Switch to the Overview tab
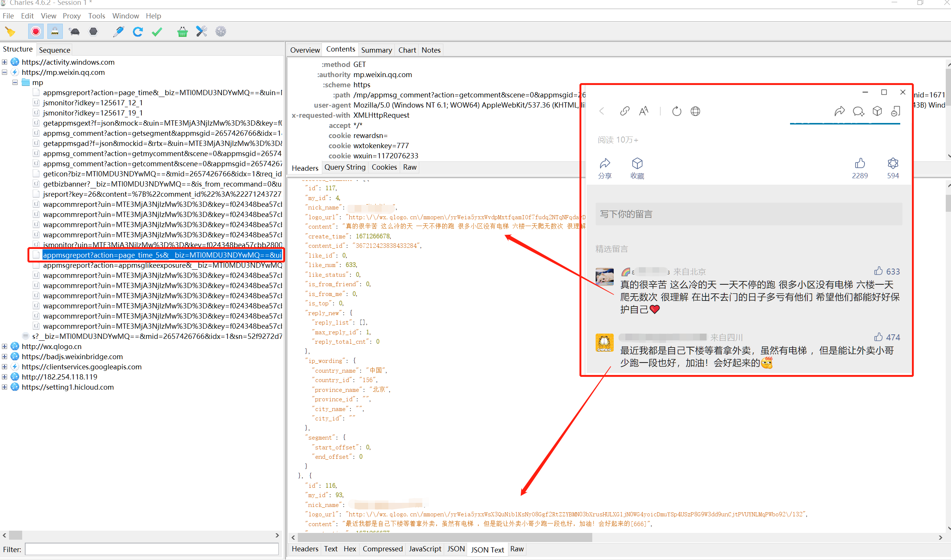The height and width of the screenshot is (560, 951). 305,50
